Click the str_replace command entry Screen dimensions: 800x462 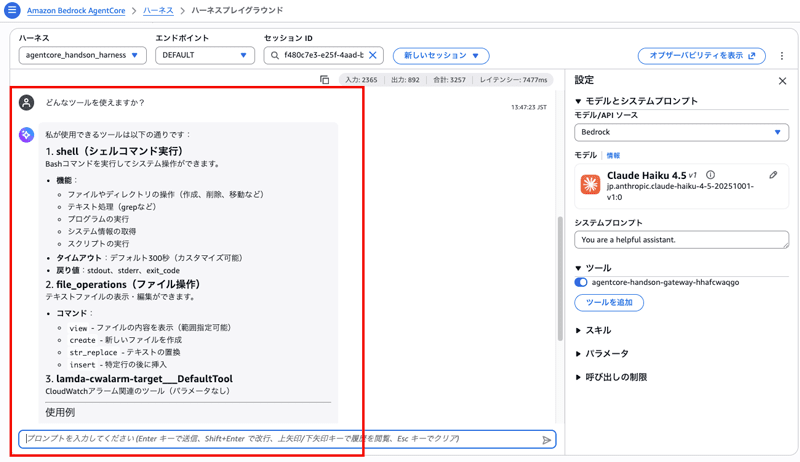pos(124,352)
